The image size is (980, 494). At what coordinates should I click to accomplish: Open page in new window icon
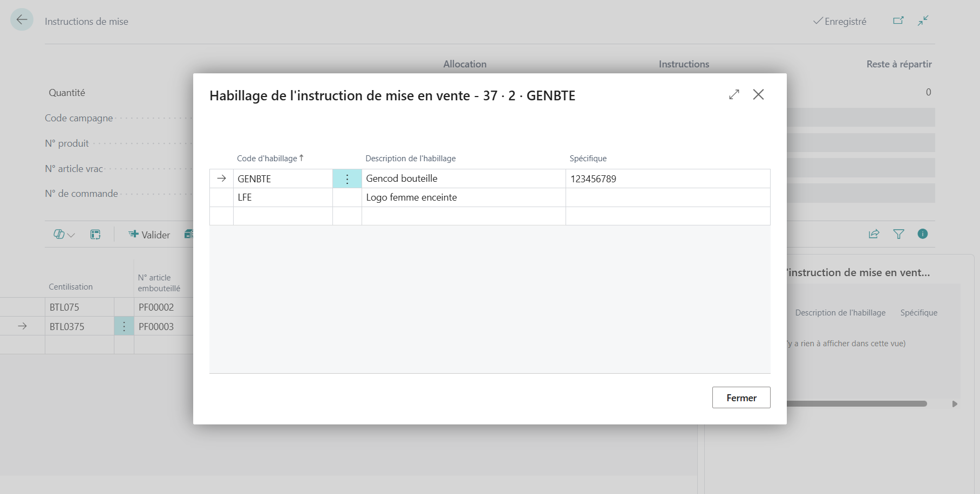tap(898, 20)
